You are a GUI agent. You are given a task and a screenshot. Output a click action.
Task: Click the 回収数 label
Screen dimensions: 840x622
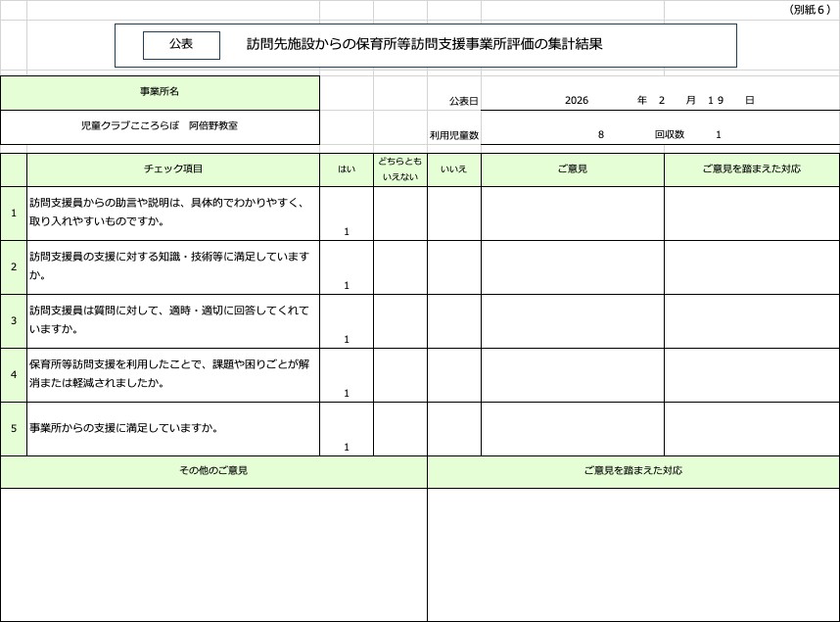click(670, 135)
